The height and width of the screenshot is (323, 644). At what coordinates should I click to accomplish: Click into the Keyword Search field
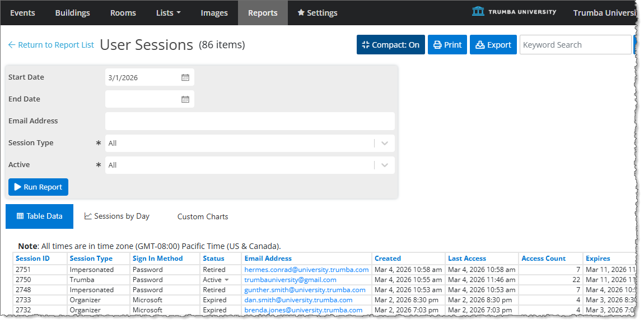(575, 45)
